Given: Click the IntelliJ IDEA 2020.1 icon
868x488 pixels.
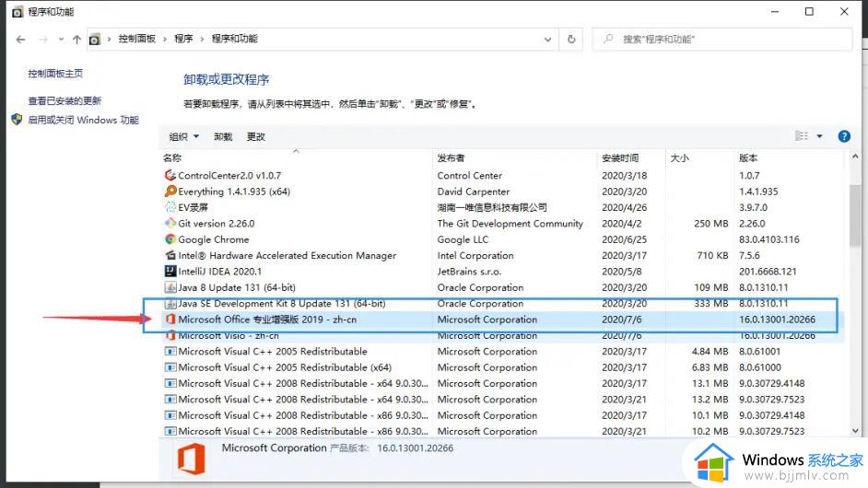Looking at the screenshot, I should pyautogui.click(x=170, y=271).
